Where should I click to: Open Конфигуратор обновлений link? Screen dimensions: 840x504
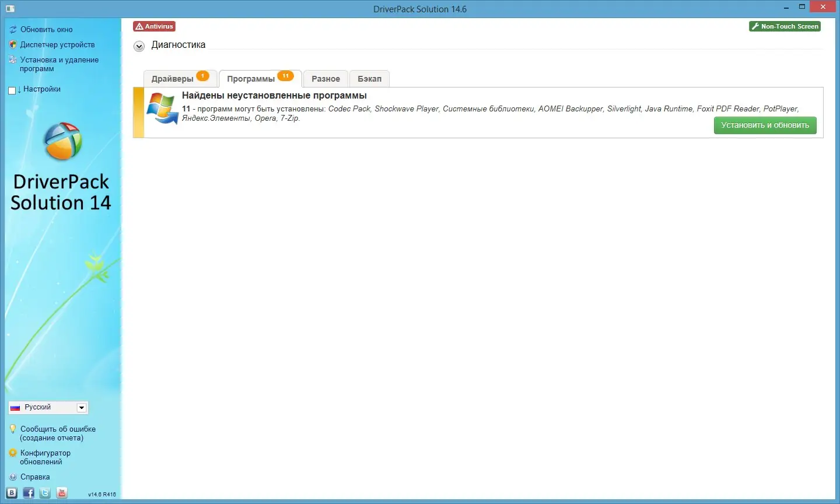[45, 457]
